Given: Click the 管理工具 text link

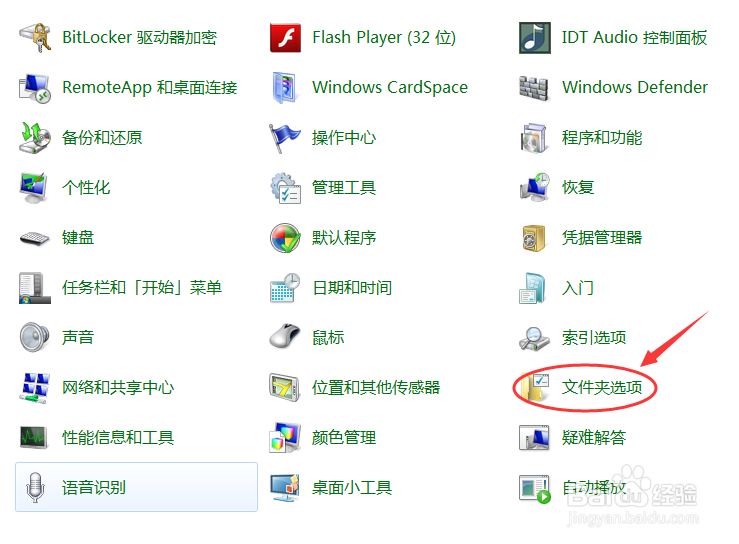Looking at the screenshot, I should click(x=344, y=188).
